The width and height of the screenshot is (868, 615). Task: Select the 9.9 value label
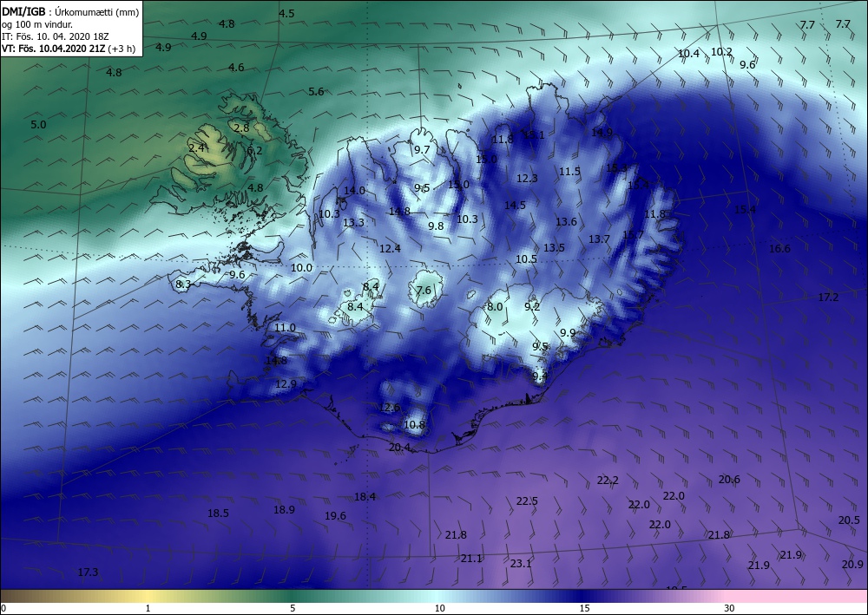click(568, 333)
